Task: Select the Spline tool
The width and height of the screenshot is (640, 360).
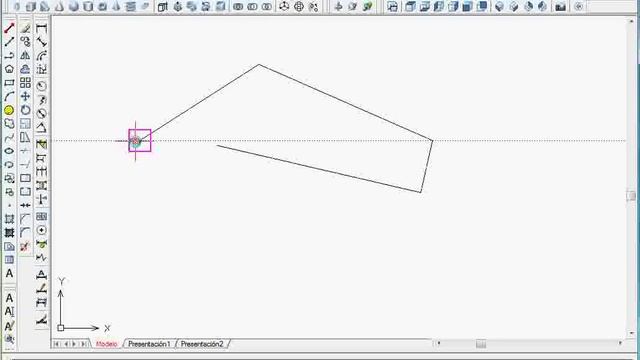Action: tap(9, 138)
